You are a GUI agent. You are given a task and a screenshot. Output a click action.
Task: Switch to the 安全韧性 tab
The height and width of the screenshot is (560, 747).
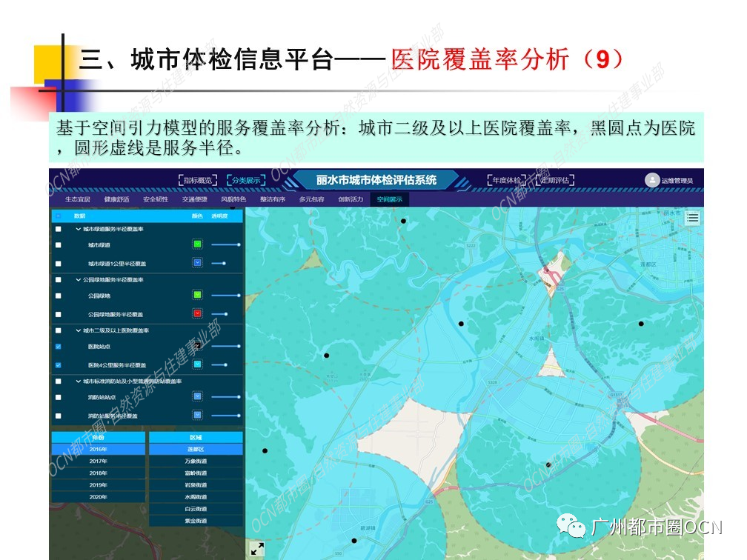(x=156, y=199)
